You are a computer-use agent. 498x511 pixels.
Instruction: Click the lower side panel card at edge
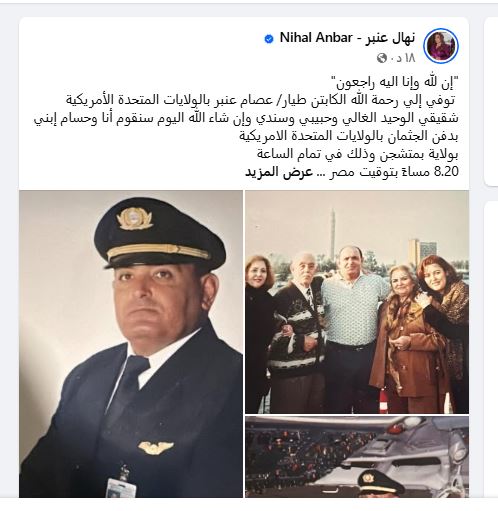click(491, 349)
